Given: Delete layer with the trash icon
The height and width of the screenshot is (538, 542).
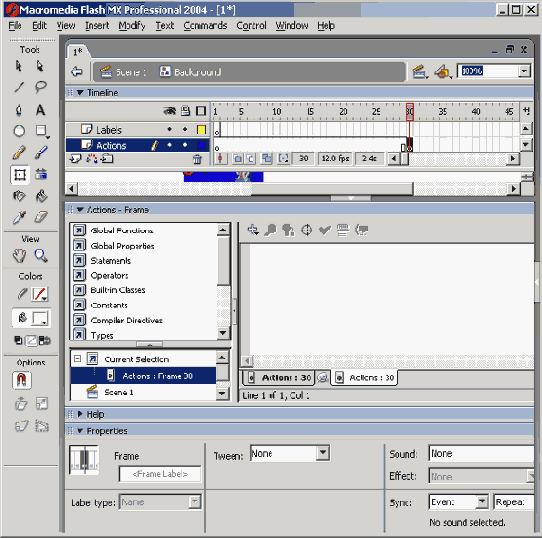Looking at the screenshot, I should click(x=197, y=159).
